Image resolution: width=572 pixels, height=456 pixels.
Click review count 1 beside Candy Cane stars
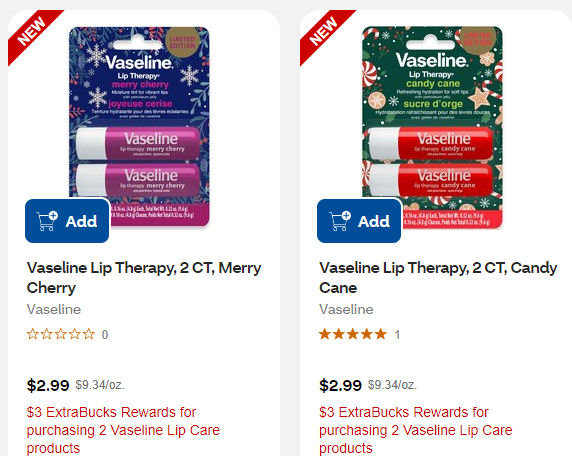[397, 335]
